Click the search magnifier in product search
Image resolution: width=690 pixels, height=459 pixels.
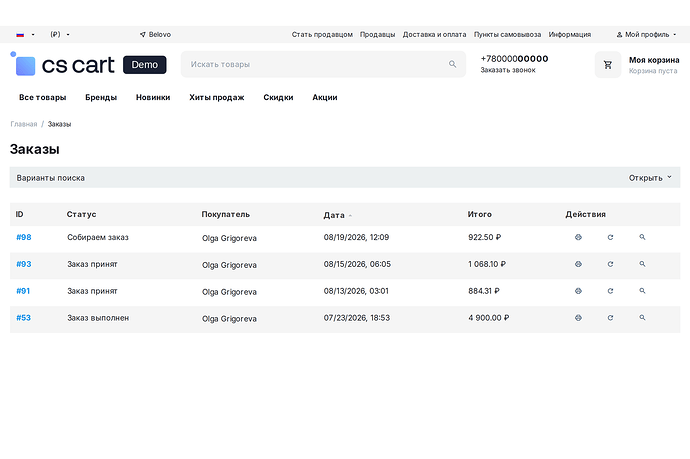[452, 64]
